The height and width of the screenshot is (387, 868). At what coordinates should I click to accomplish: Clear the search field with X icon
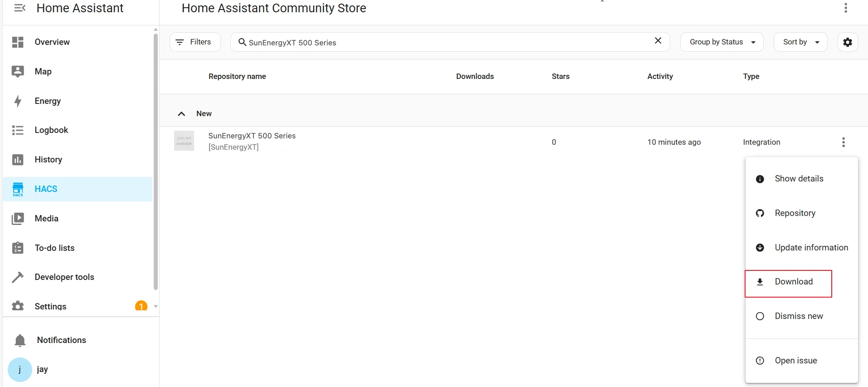(658, 41)
